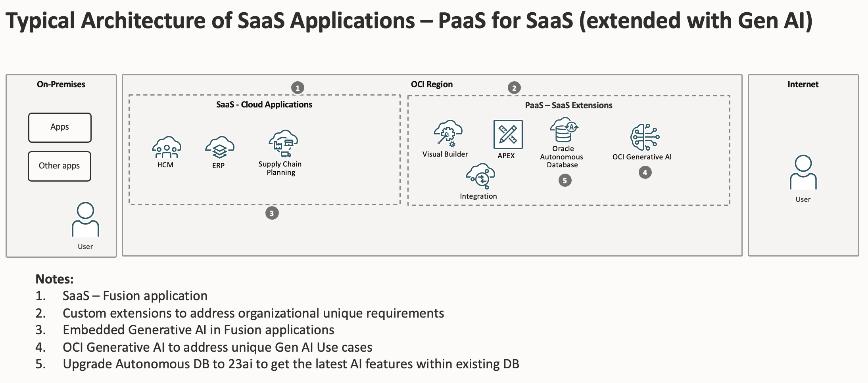Image resolution: width=868 pixels, height=383 pixels.
Task: Click the HCM text label
Action: tap(165, 165)
